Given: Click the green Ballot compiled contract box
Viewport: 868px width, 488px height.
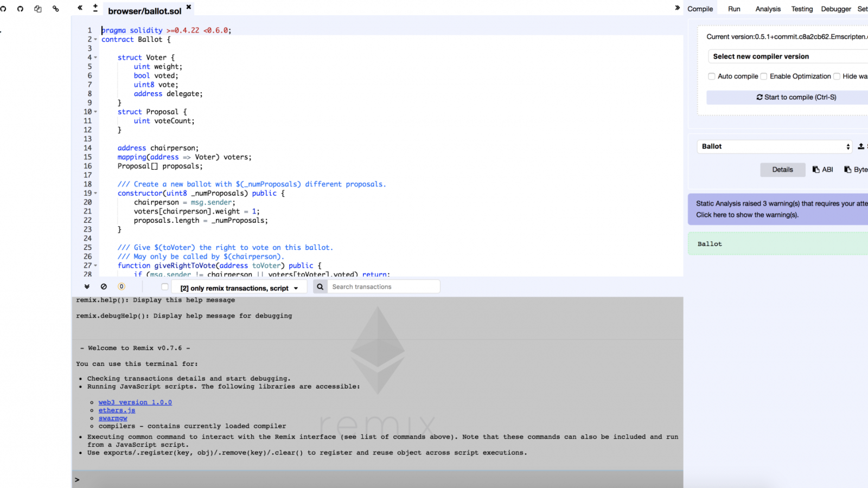Looking at the screenshot, I should pyautogui.click(x=778, y=244).
